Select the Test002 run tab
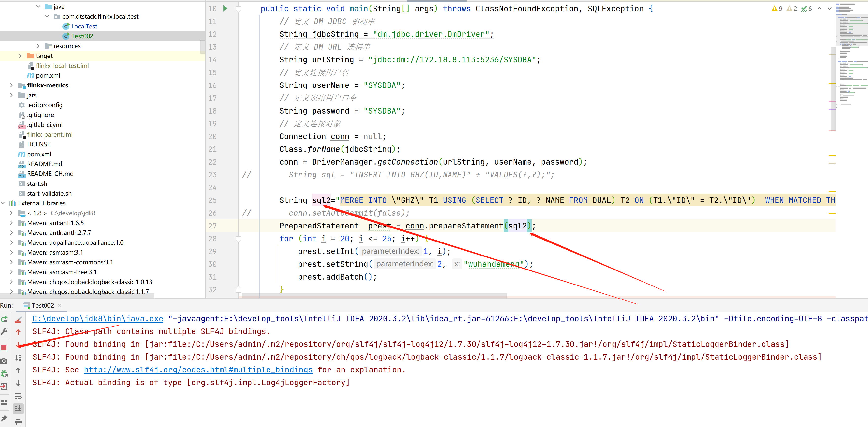868x427 pixels. click(43, 305)
